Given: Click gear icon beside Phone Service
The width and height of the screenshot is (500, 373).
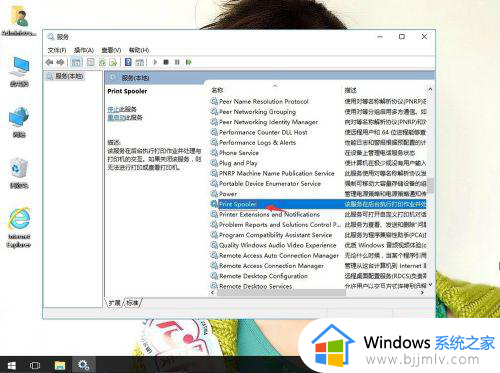Looking at the screenshot, I should tap(214, 153).
